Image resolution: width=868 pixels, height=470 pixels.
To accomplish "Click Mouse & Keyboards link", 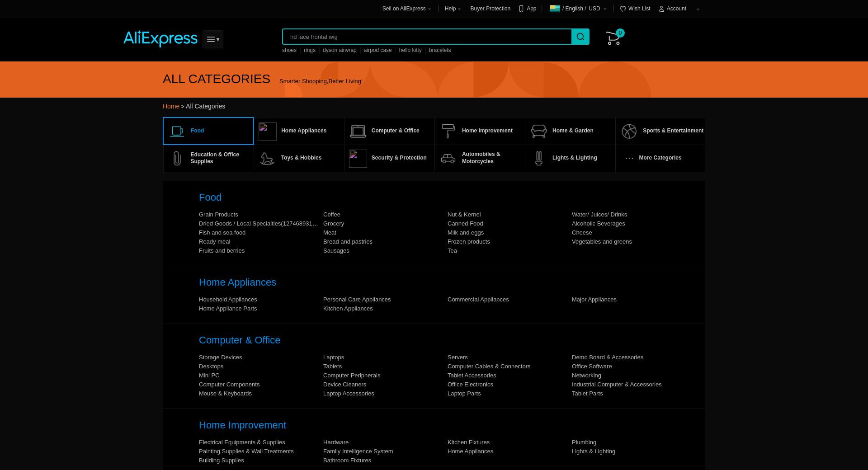I will [x=225, y=394].
